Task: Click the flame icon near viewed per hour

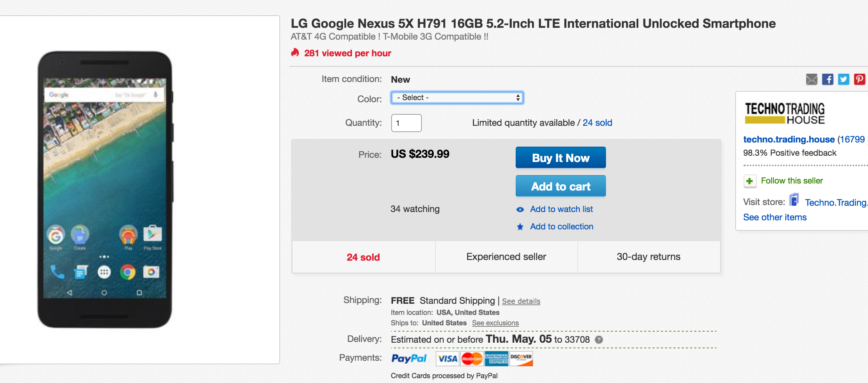Action: [295, 53]
